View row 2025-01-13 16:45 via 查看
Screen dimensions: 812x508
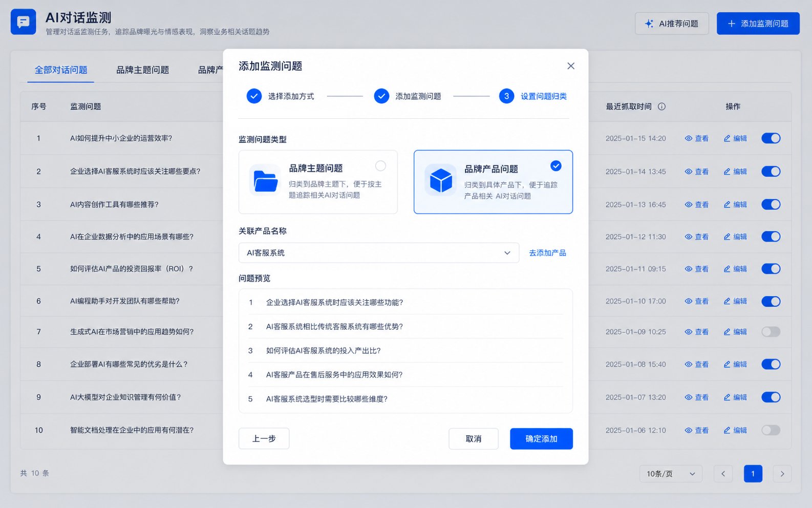pyautogui.click(x=697, y=204)
